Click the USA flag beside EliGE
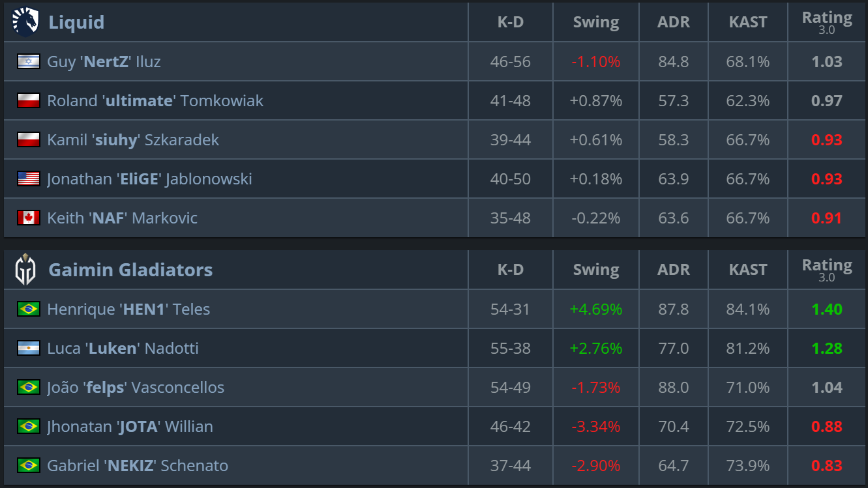 [x=29, y=179]
